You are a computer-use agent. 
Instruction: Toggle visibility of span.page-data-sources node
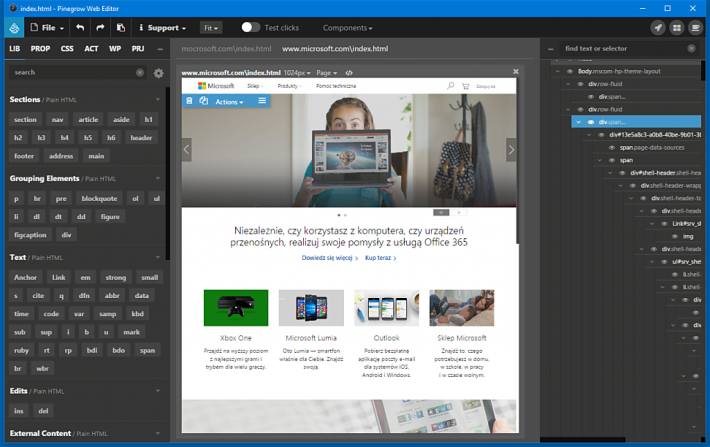[612, 148]
